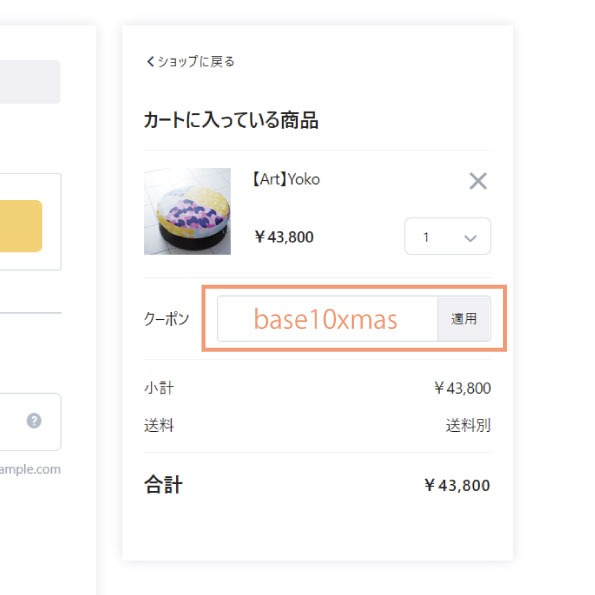Open the quantity dropdown showing 1
The image size is (595, 595).
(x=447, y=236)
